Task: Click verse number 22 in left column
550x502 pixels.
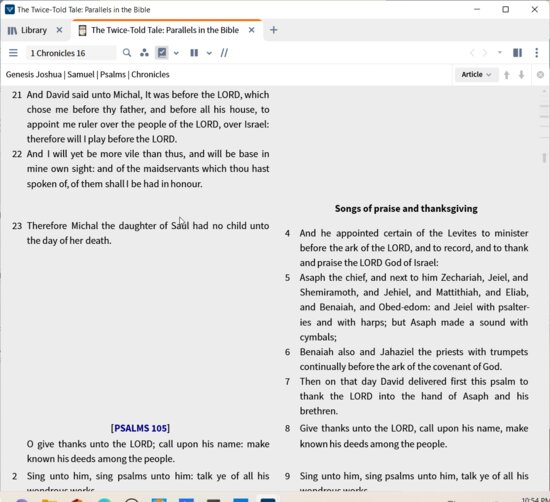Action: [x=17, y=154]
